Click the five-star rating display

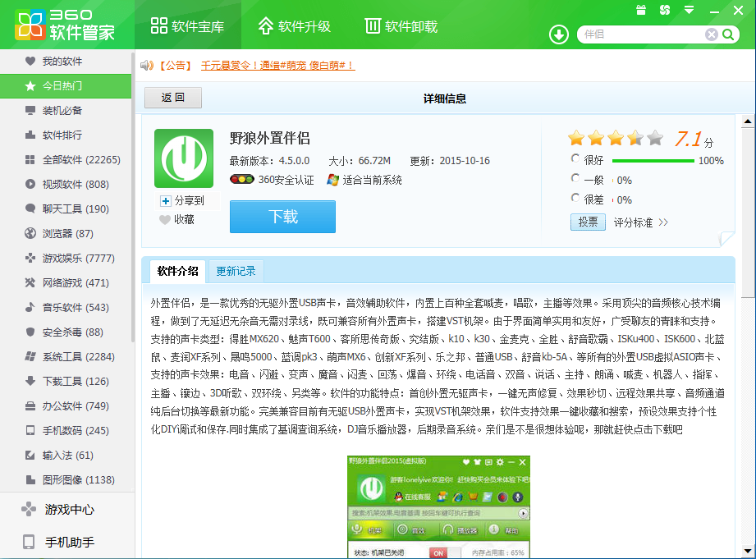click(616, 139)
